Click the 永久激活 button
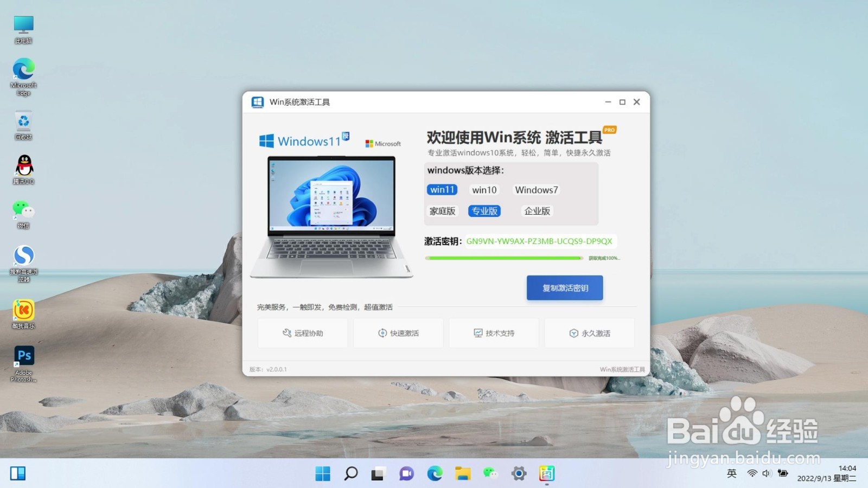Screen dimensions: 868x488 [590, 333]
